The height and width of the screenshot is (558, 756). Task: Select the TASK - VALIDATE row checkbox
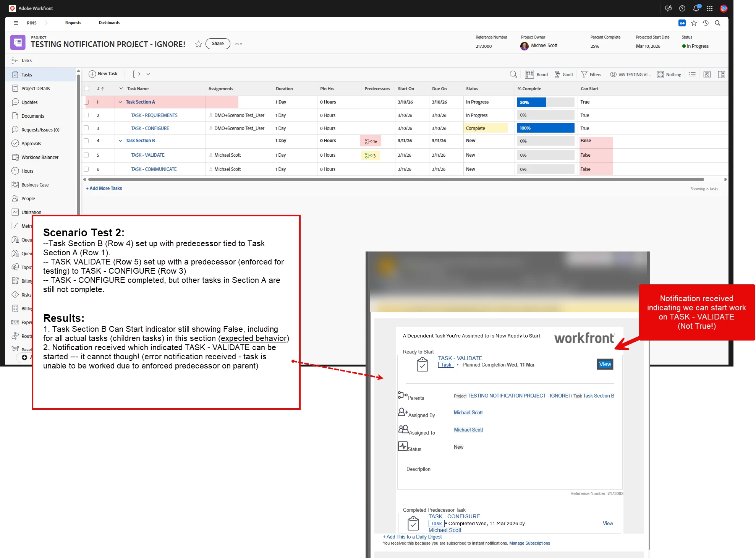click(x=86, y=155)
